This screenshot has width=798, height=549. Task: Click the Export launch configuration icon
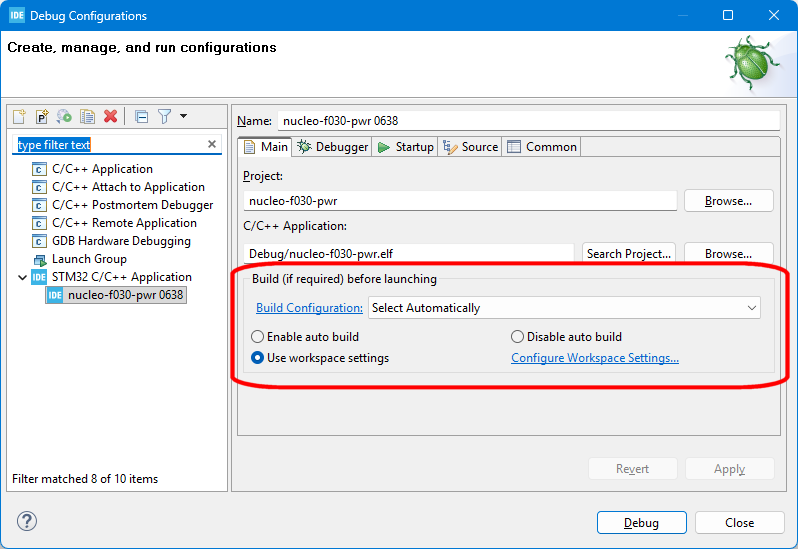64,117
